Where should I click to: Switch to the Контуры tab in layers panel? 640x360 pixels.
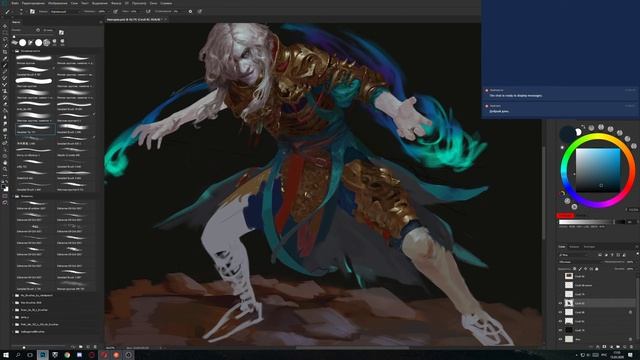(589, 247)
